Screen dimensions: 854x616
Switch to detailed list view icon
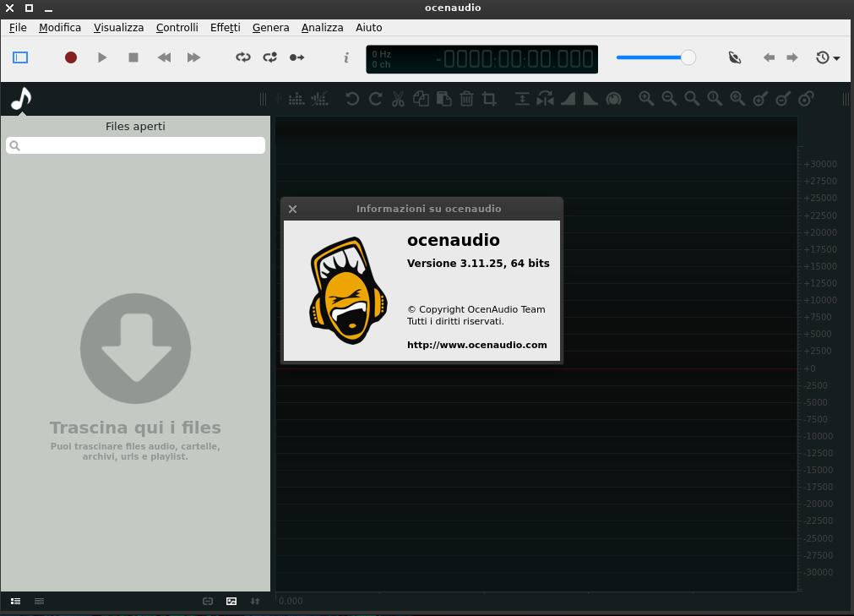pyautogui.click(x=16, y=602)
